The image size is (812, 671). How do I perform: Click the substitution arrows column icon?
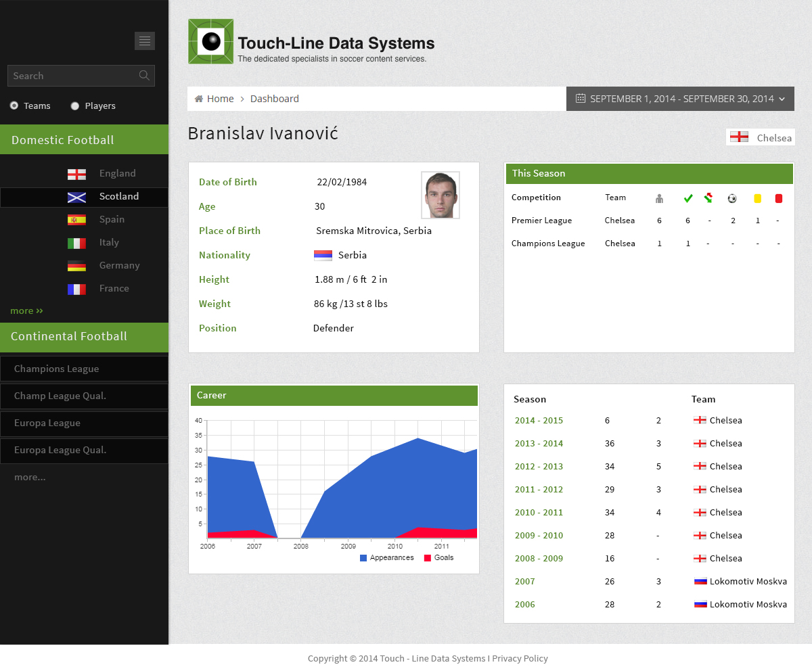tap(708, 198)
